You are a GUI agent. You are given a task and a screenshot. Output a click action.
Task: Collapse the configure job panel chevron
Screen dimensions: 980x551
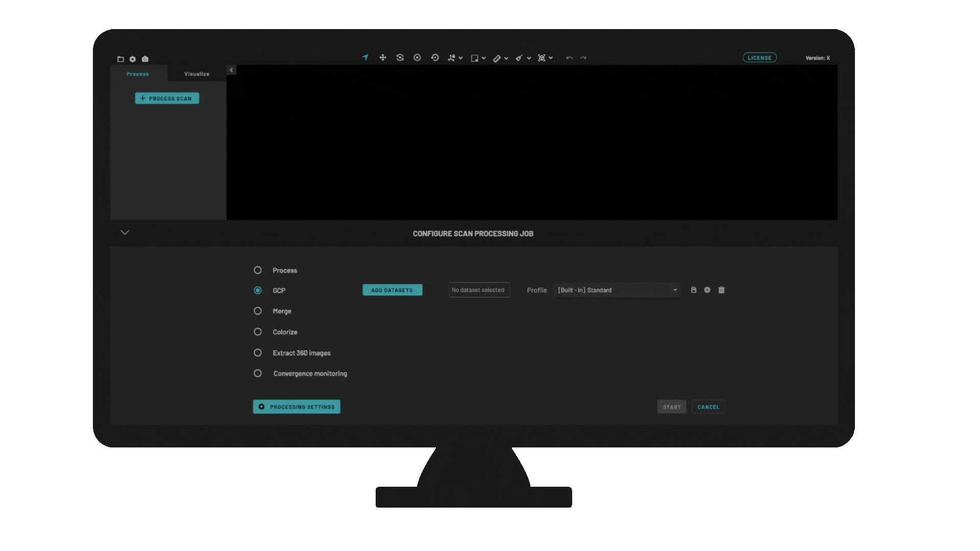coord(125,232)
